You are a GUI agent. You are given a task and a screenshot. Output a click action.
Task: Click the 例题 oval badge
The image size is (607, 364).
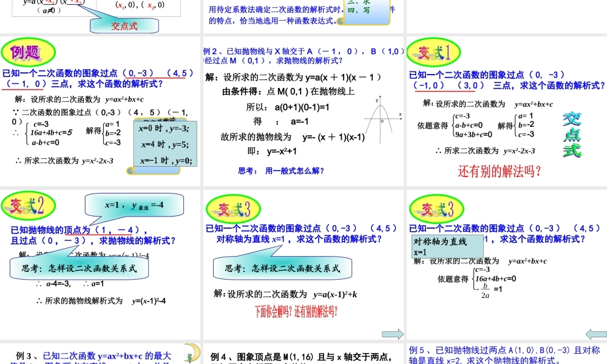point(29,52)
